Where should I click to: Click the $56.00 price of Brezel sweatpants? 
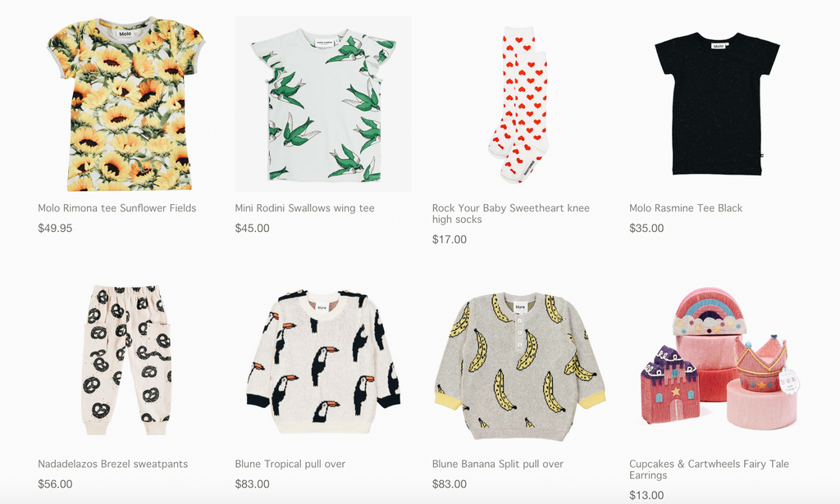55,484
